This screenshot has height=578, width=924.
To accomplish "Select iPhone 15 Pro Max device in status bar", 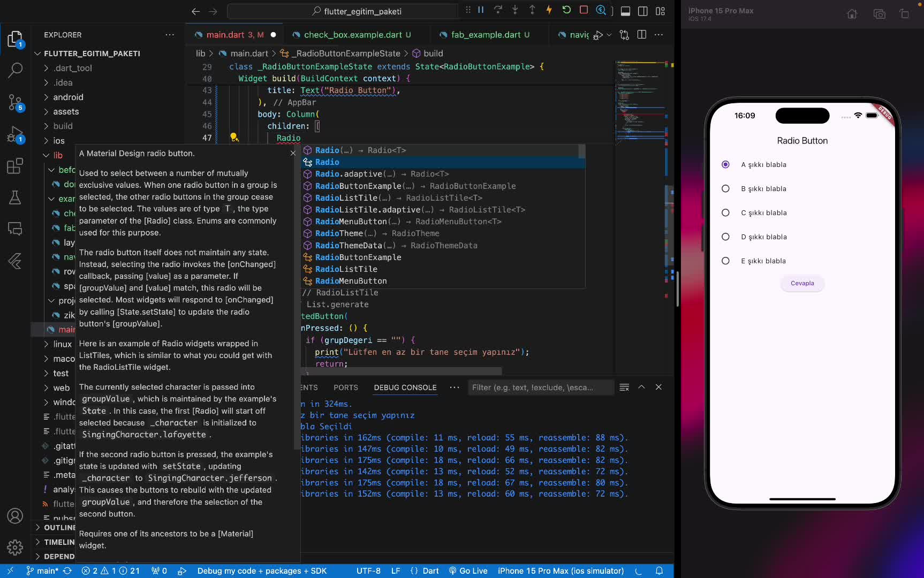I will [x=561, y=571].
